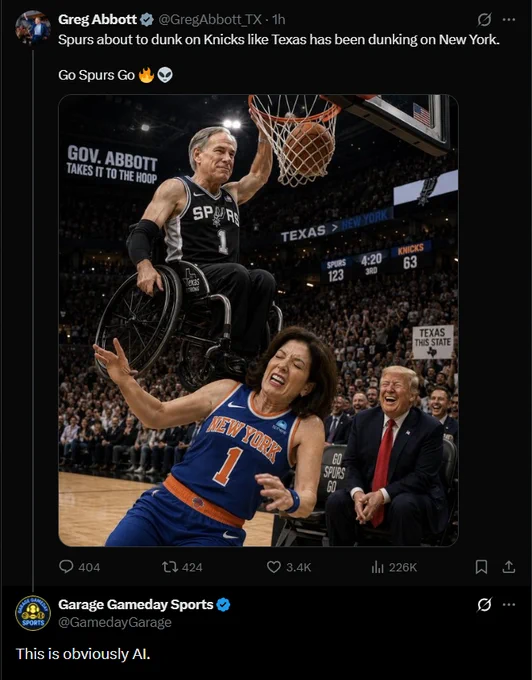Open the more options menu on Abbott's tweet
The width and height of the screenshot is (532, 680).
509,20
